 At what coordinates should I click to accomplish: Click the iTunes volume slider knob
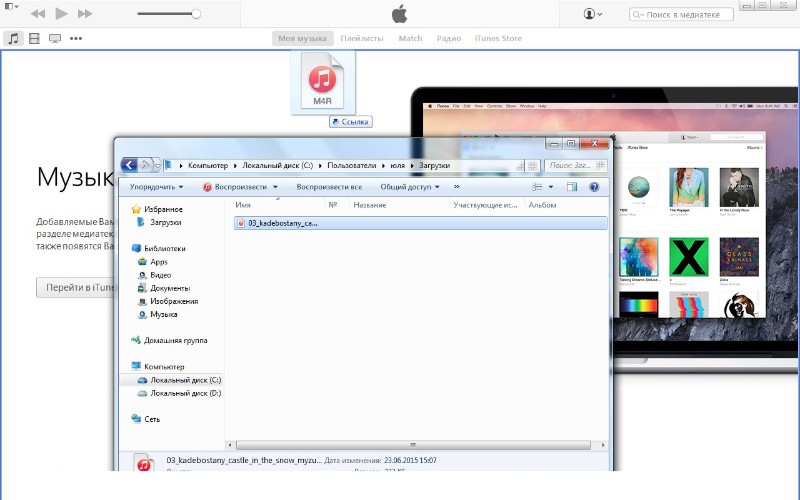tap(196, 14)
